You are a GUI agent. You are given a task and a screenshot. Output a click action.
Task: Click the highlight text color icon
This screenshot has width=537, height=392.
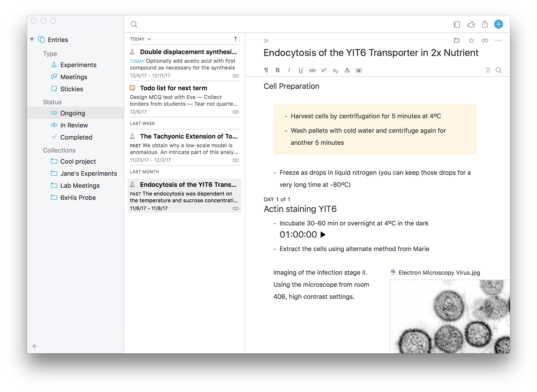point(357,70)
